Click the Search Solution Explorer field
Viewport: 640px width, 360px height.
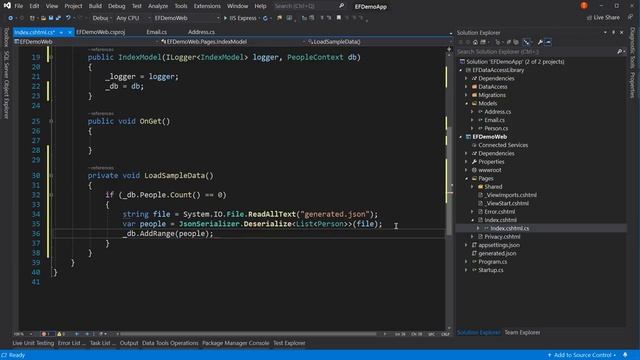pos(540,52)
